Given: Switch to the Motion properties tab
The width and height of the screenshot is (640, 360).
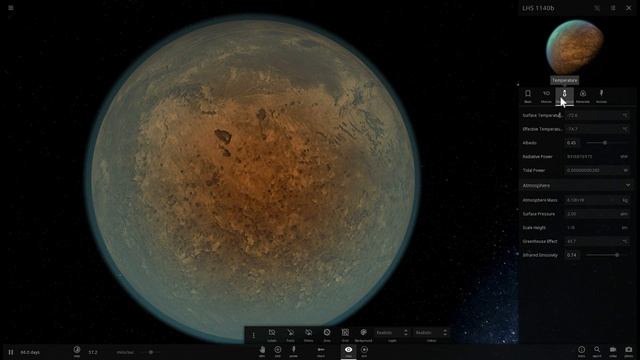Looking at the screenshot, I should pyautogui.click(x=546, y=96).
